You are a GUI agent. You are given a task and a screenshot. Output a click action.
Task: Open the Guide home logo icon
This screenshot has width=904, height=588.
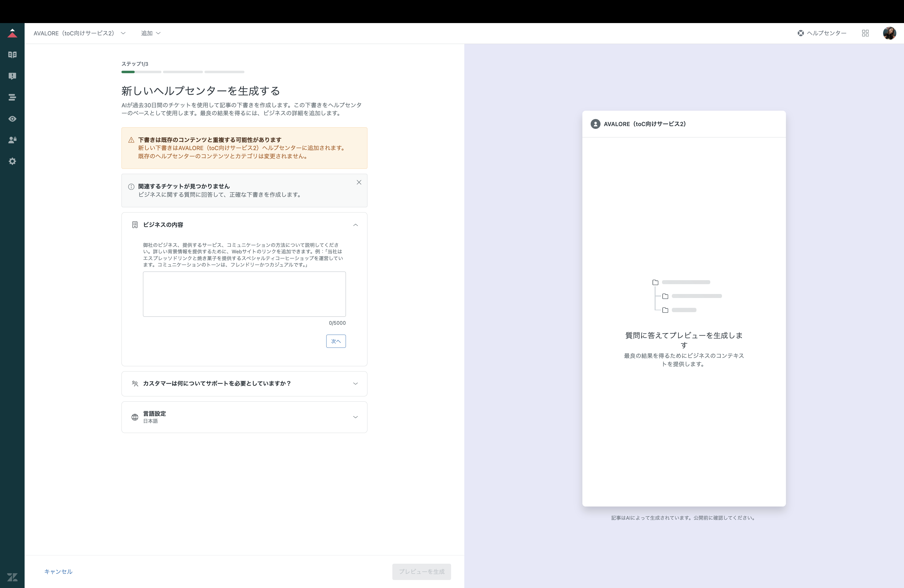coord(12,34)
